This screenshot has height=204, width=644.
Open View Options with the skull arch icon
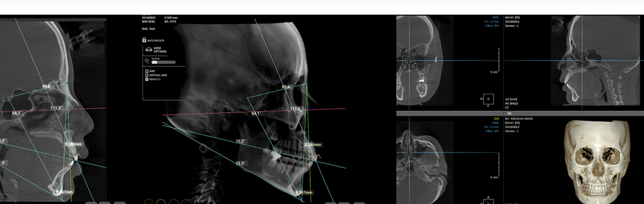pos(149,50)
